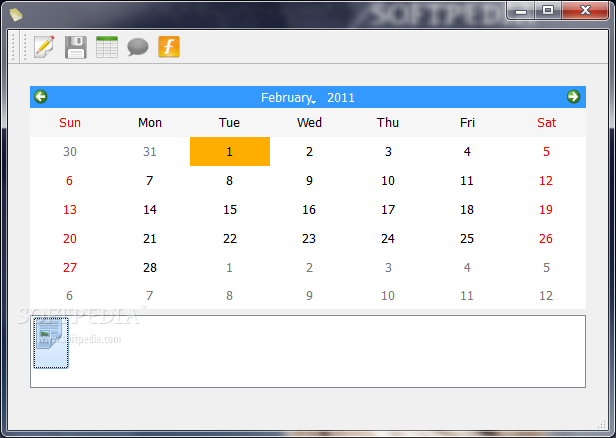Select date February 28
This screenshot has height=438, width=616.
coord(150,268)
